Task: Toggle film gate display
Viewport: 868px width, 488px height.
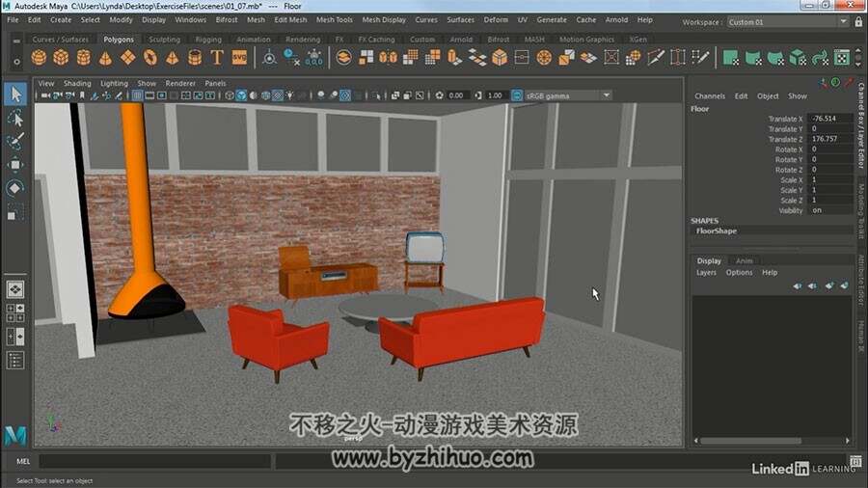Action: [149, 95]
